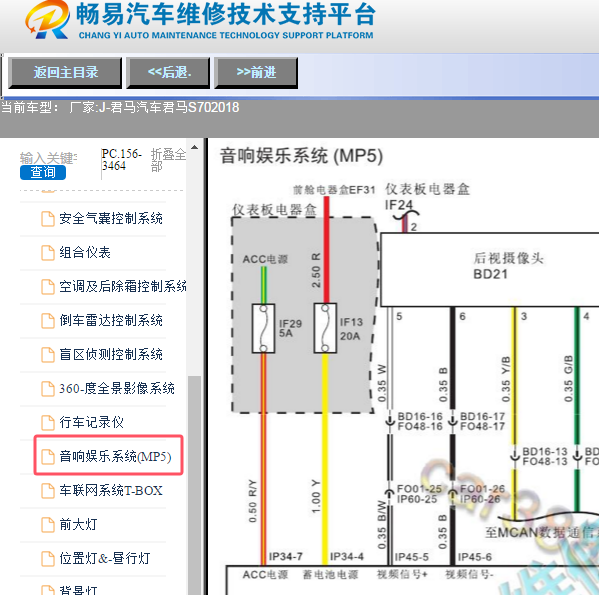
Task: Click the PC.156-3464 text
Action: click(121, 160)
